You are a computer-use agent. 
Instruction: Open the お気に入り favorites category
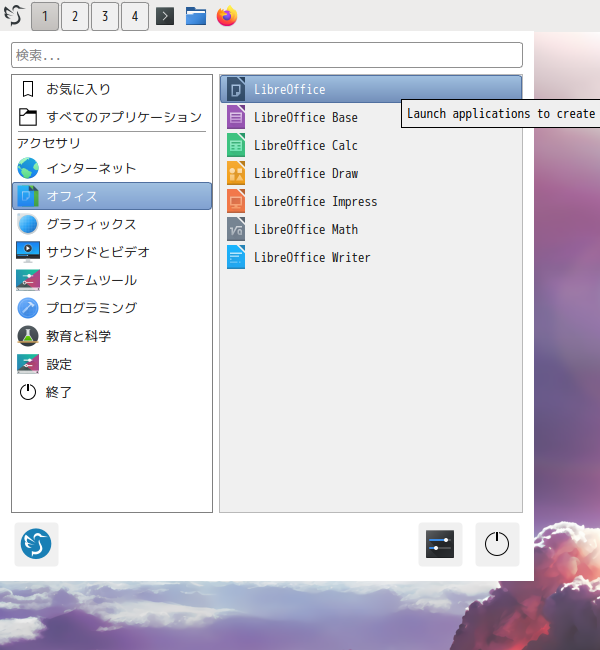(112, 89)
